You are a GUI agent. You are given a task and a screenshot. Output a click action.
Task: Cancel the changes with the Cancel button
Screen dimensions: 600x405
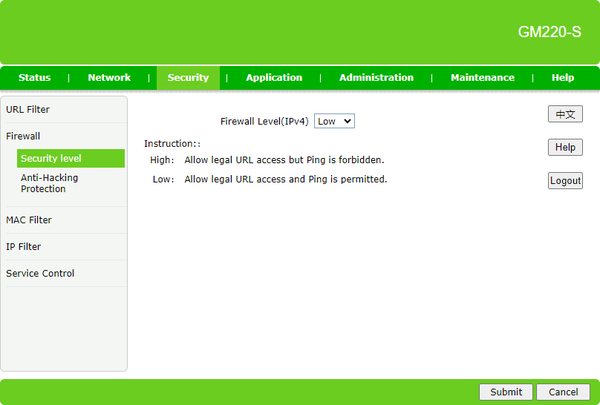click(563, 391)
